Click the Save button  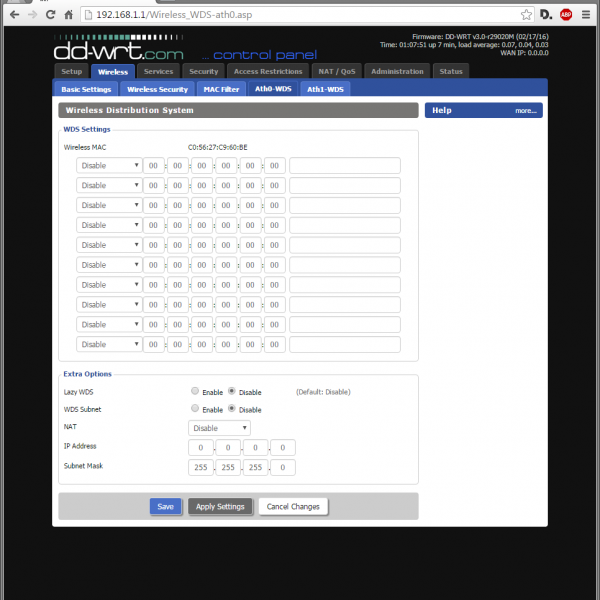(x=165, y=507)
